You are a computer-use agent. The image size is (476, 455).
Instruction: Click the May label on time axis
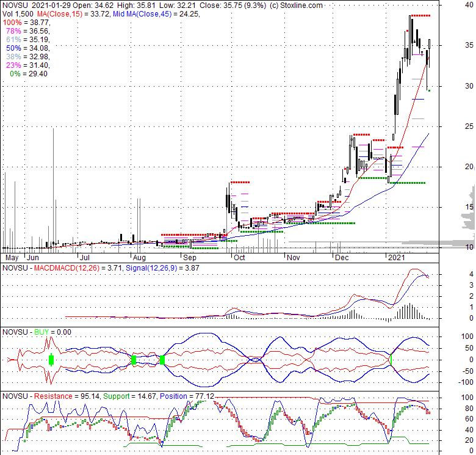[x=12, y=258]
